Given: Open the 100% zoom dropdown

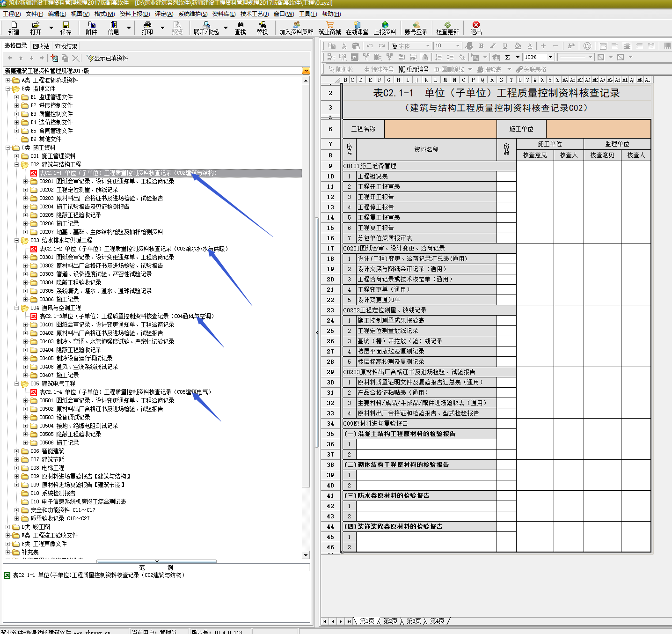Looking at the screenshot, I should click(x=551, y=57).
